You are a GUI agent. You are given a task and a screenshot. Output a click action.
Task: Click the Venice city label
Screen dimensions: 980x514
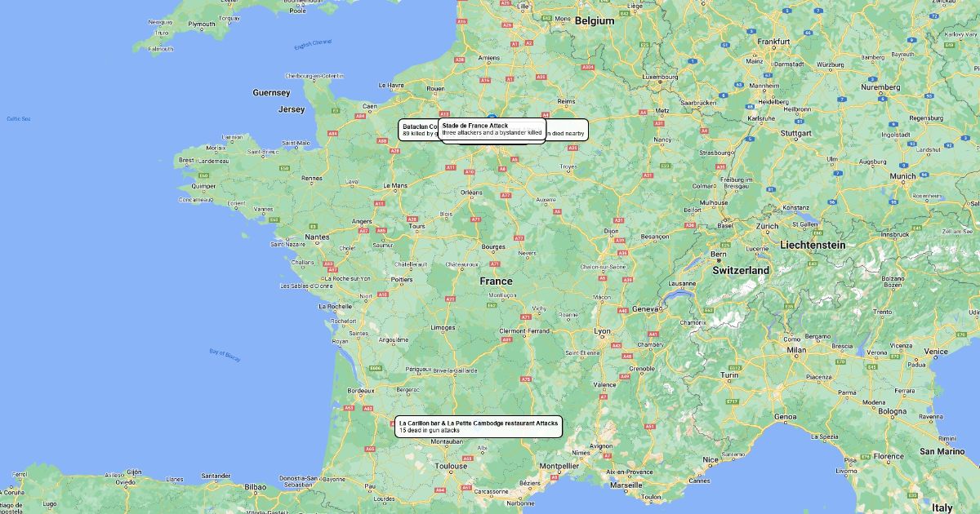click(937, 351)
